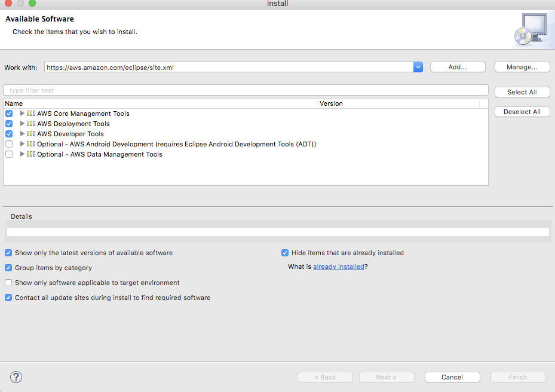Check Optional AWS Android Development checkbox
Image resolution: width=555 pixels, height=392 pixels.
coord(9,144)
